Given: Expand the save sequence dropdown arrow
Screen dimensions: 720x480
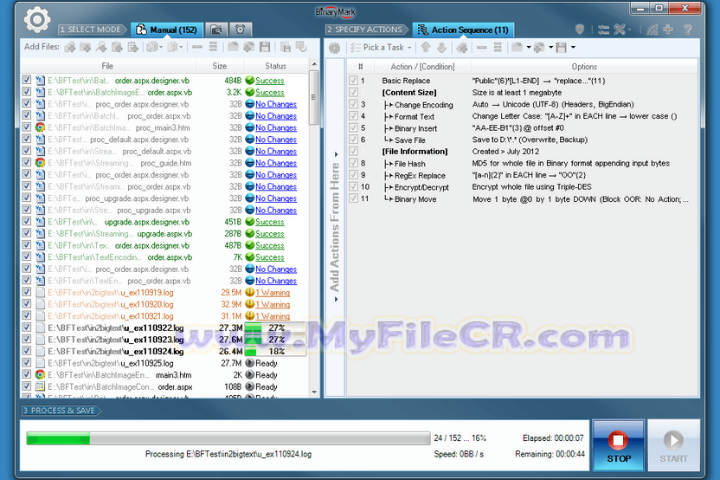Looking at the screenshot, I should (x=573, y=47).
